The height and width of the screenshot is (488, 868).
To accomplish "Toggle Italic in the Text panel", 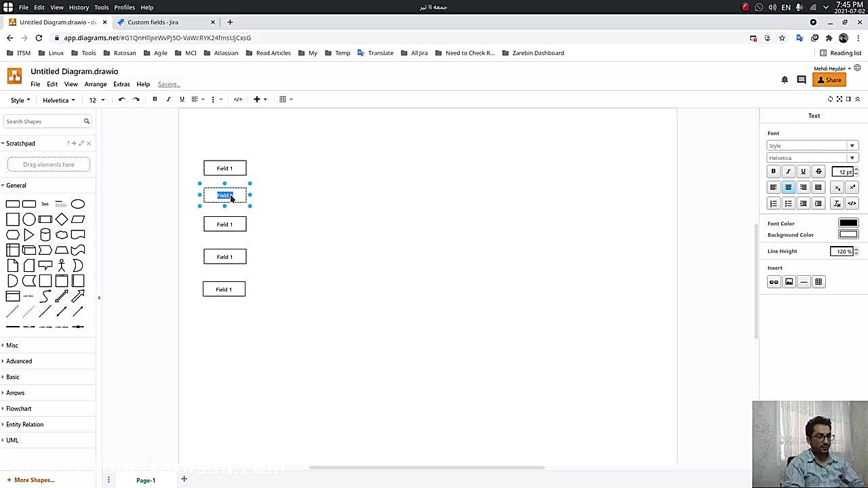I will [788, 171].
